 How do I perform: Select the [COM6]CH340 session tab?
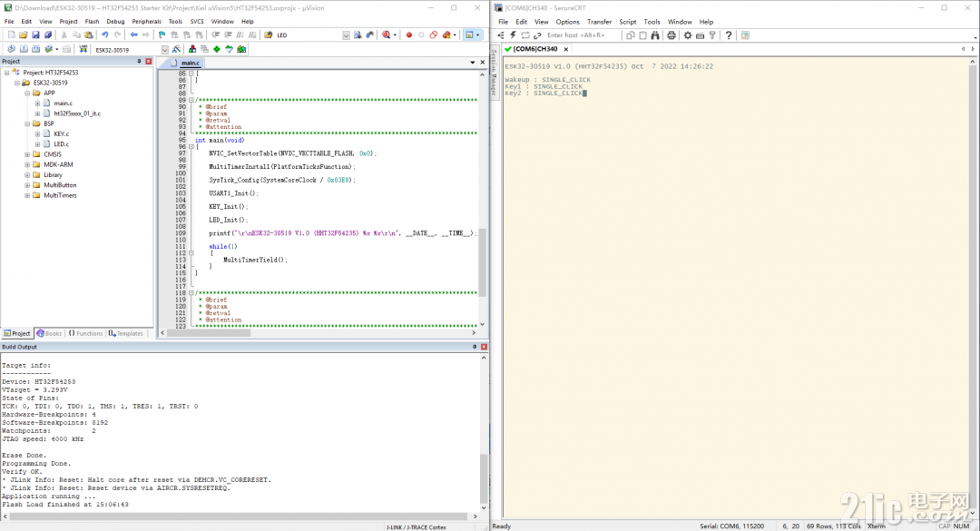tap(534, 49)
